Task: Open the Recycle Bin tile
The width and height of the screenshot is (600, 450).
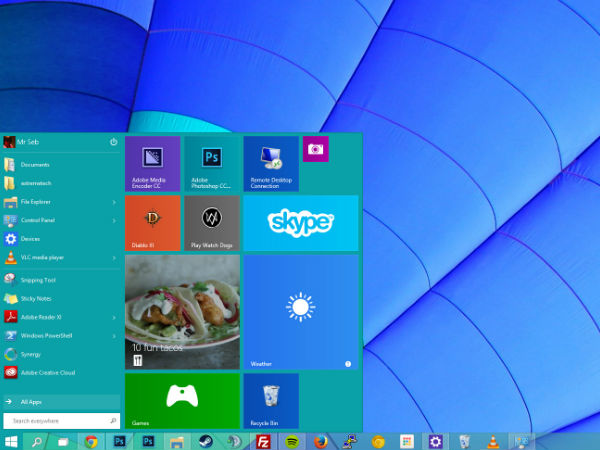Action: [x=271, y=401]
